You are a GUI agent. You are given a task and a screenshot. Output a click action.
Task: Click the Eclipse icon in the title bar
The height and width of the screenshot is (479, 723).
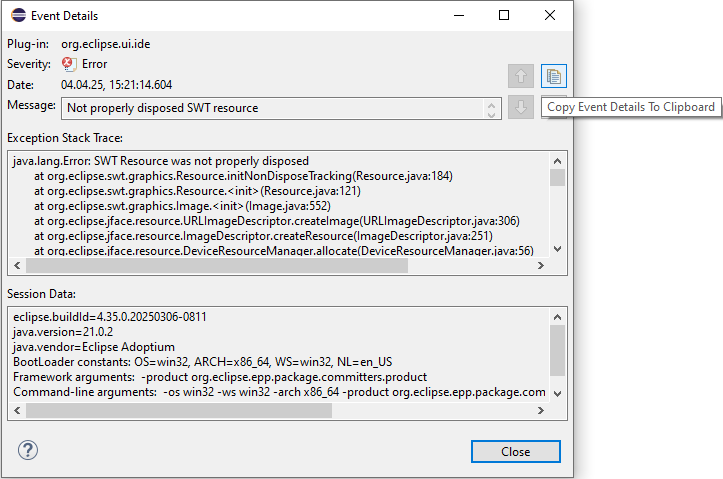click(19, 16)
